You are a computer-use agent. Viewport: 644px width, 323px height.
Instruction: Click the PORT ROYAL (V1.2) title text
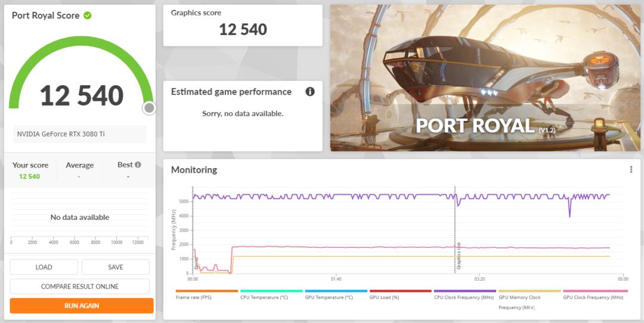(x=486, y=126)
